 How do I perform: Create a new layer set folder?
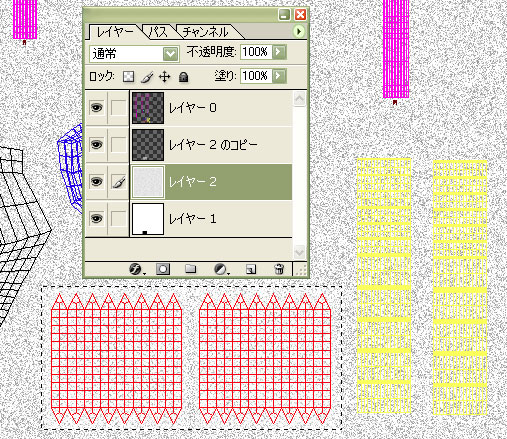[191, 269]
